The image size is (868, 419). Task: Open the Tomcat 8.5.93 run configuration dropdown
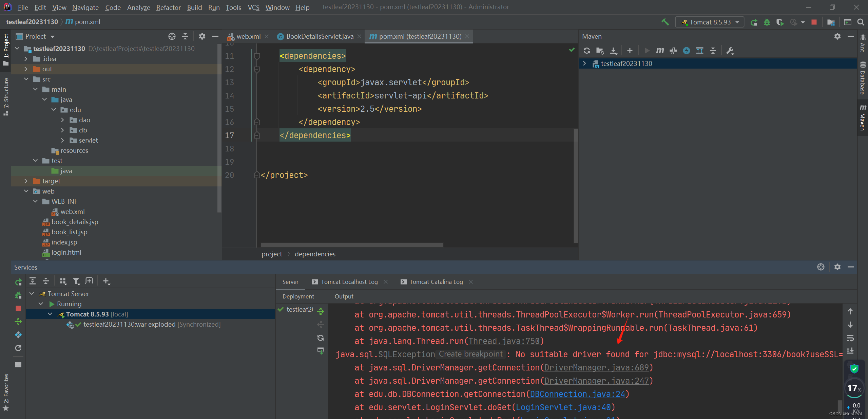(x=710, y=22)
